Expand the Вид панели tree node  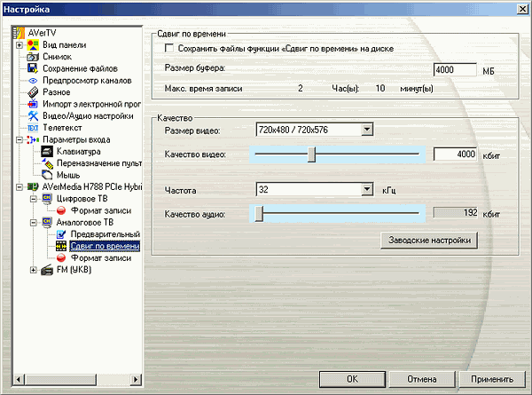pos(20,45)
